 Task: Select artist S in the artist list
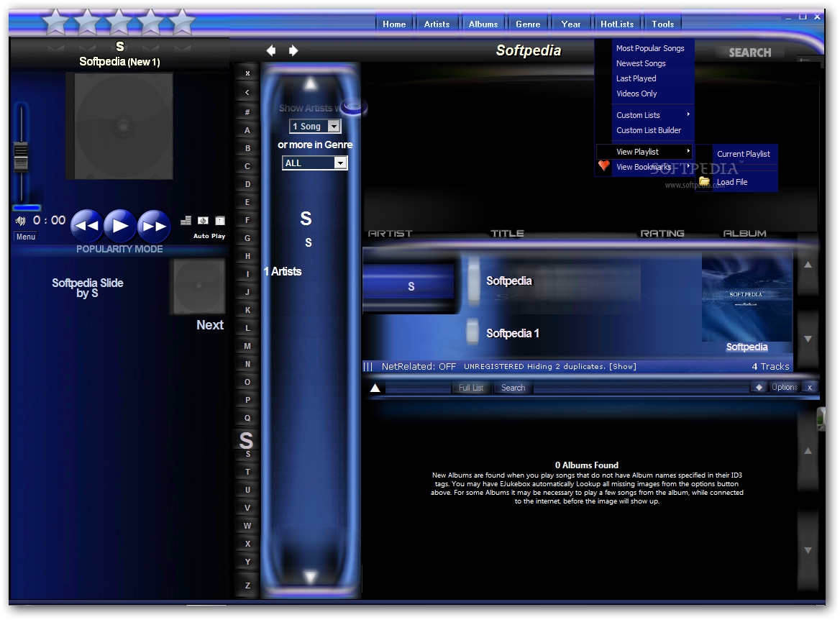point(308,242)
